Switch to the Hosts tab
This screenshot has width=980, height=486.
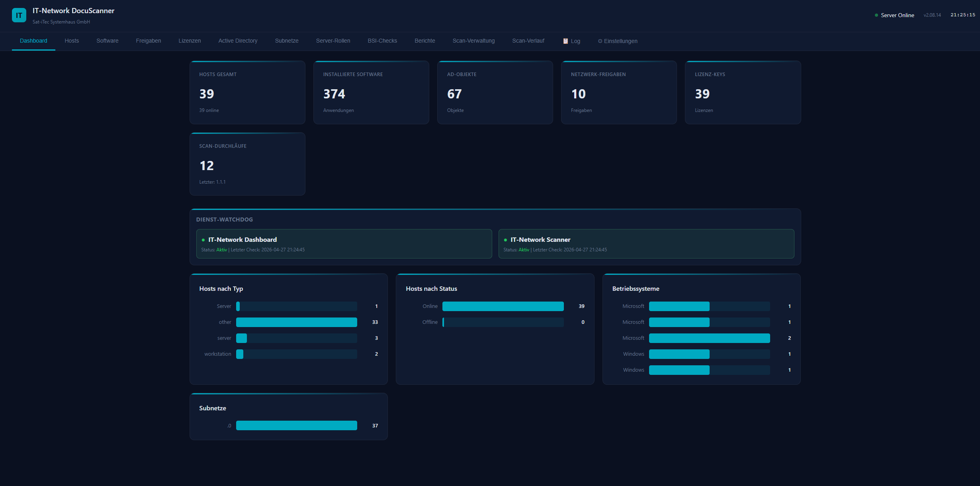(72, 41)
